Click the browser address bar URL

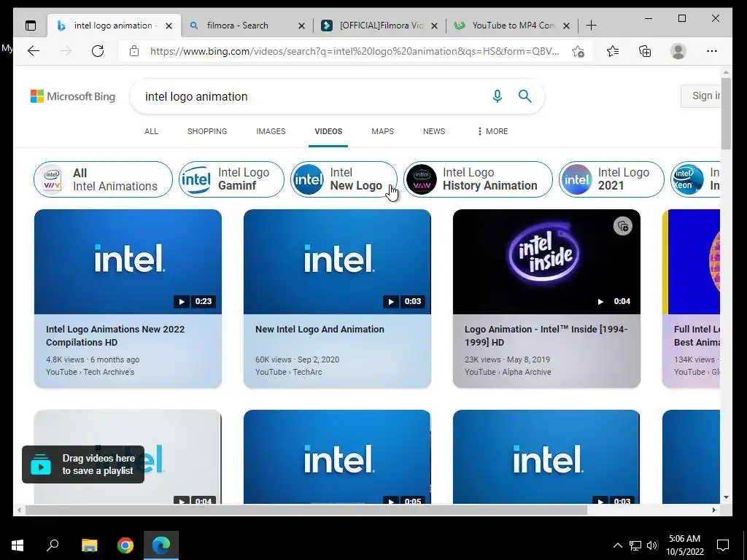(355, 51)
